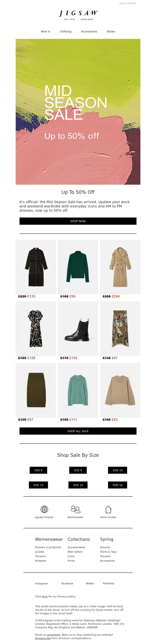Click the Mid Season Sale banner image
The image size is (156, 644).
78,112
